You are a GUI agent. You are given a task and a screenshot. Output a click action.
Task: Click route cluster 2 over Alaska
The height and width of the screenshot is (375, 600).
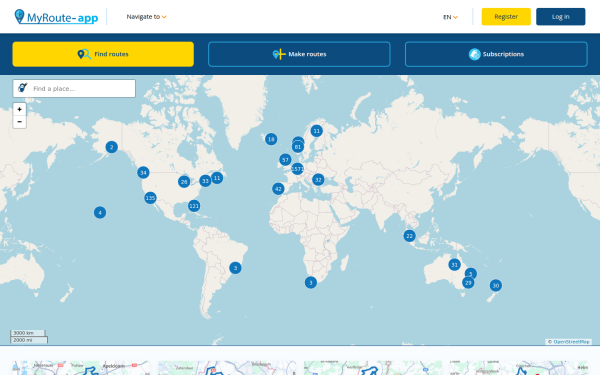[x=111, y=147]
